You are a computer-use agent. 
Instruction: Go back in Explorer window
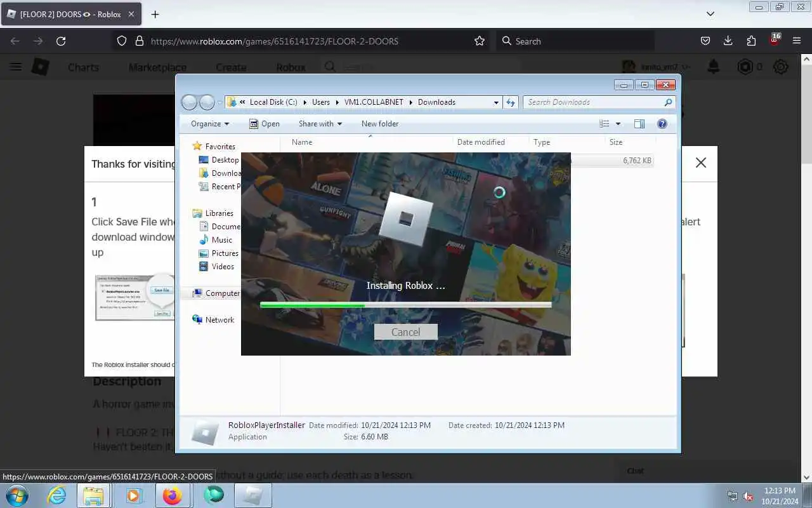click(189, 102)
